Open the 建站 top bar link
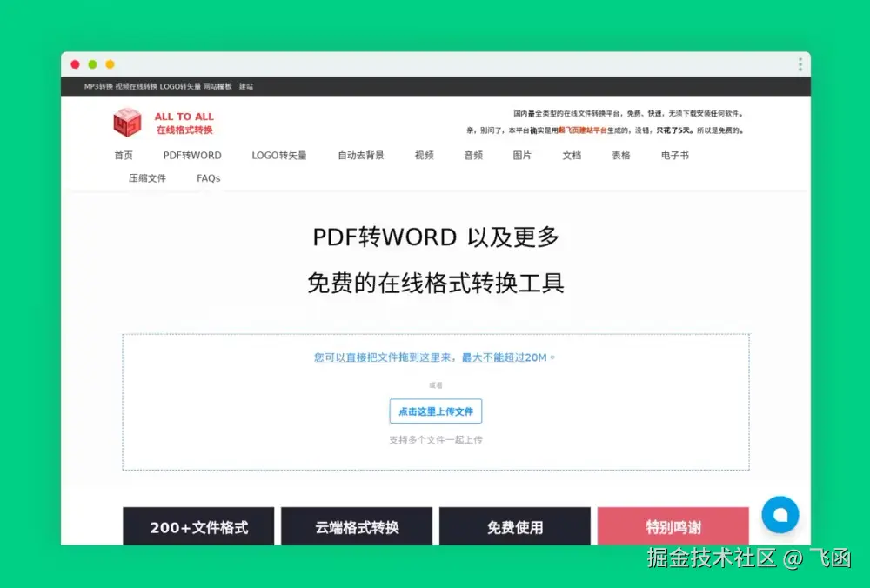This screenshot has width=870, height=588. coord(246,86)
